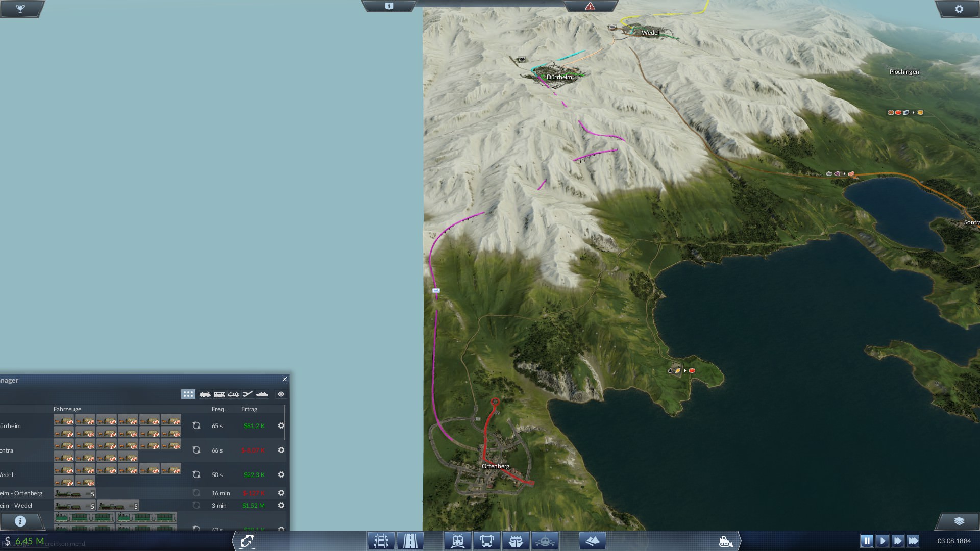Screen dimensions: 980x551
Task: Set game speed to normal play
Action: (x=883, y=541)
